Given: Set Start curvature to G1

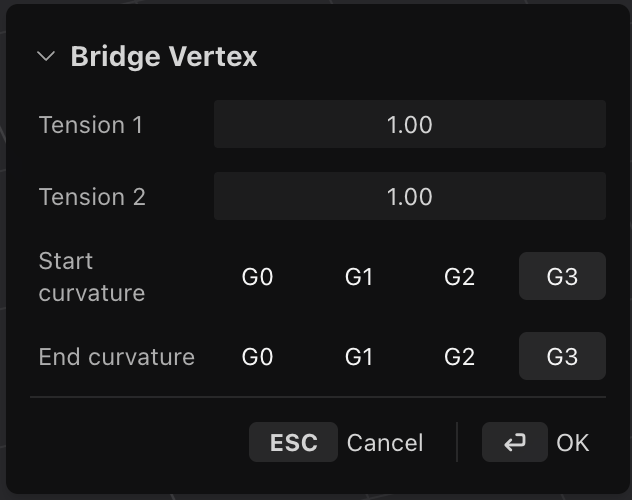Looking at the screenshot, I should tap(359, 276).
